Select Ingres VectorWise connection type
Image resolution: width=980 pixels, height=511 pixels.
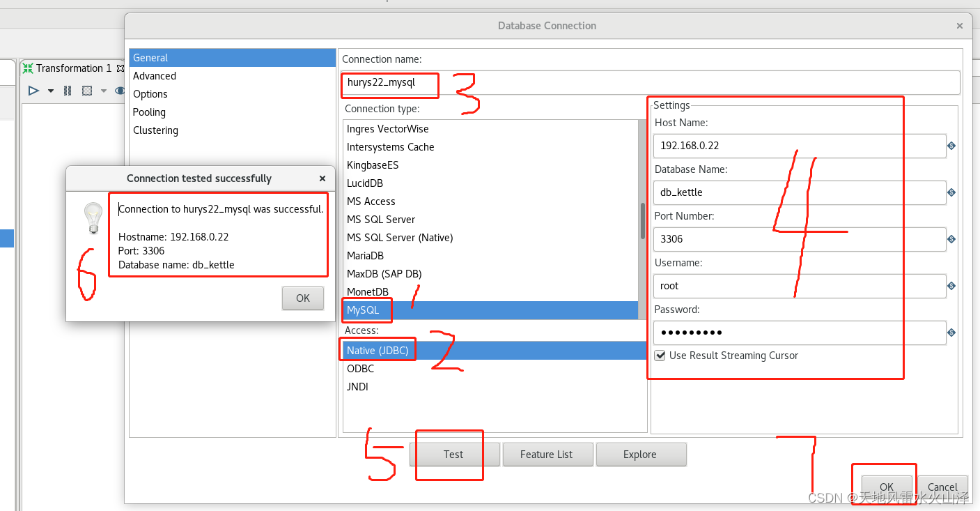pos(490,129)
